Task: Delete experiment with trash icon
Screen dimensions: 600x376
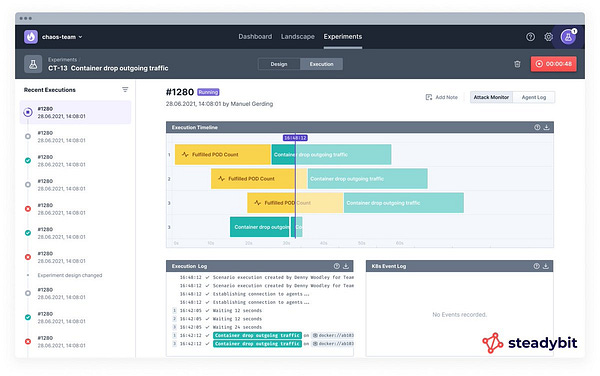Action: 517,64
